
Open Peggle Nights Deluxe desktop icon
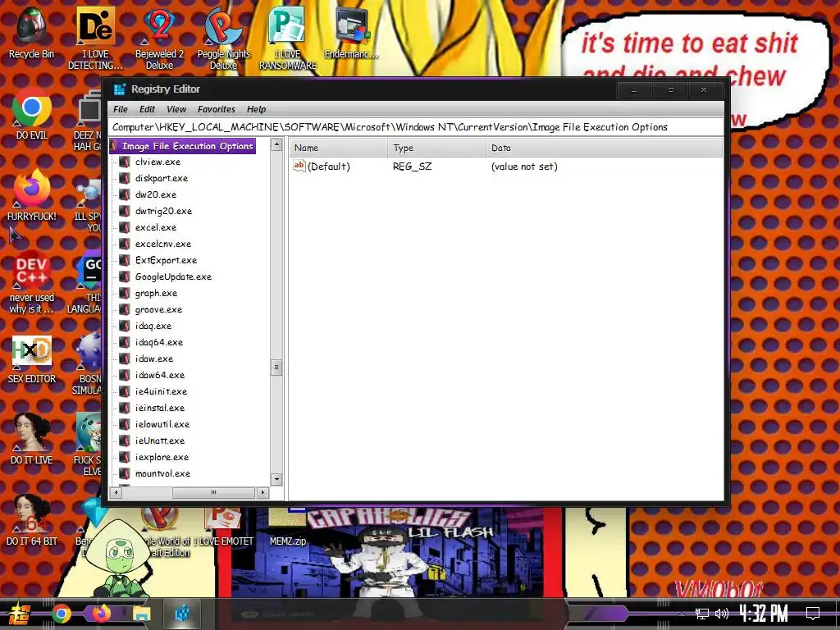223,38
